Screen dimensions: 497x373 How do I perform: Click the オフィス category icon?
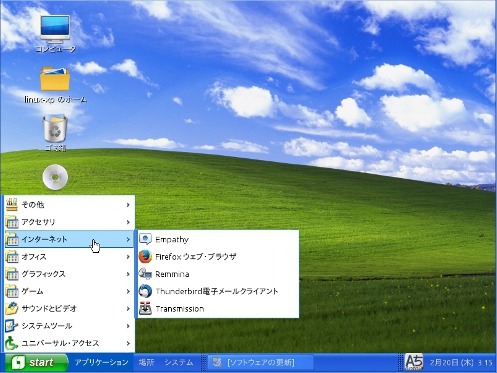click(x=12, y=257)
